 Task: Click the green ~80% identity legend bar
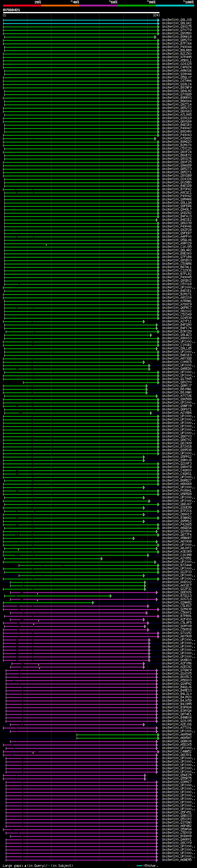(x=137, y=6)
